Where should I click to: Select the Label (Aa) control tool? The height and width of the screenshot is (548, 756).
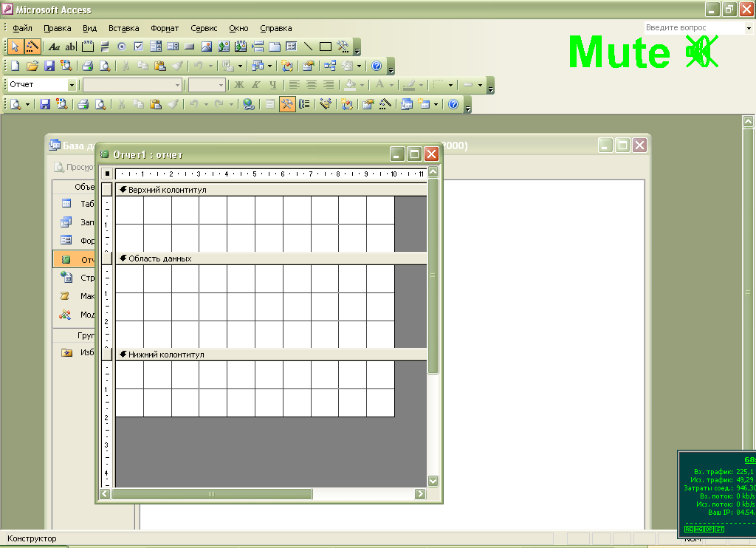[x=54, y=47]
